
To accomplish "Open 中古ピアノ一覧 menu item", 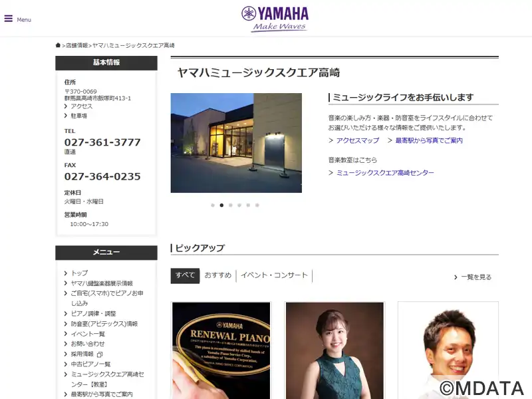I will (90, 364).
